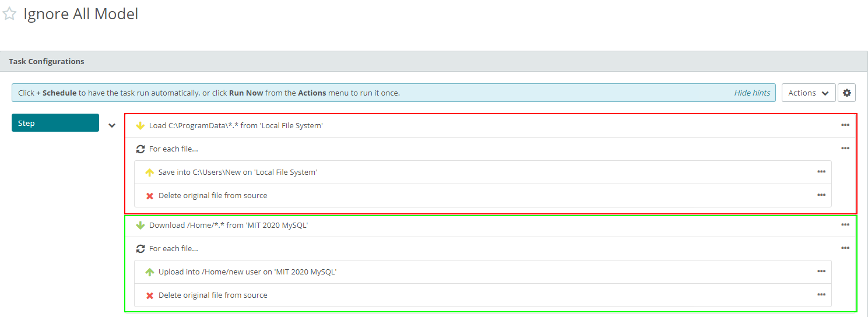Click the green down arrow Download icon

click(140, 226)
